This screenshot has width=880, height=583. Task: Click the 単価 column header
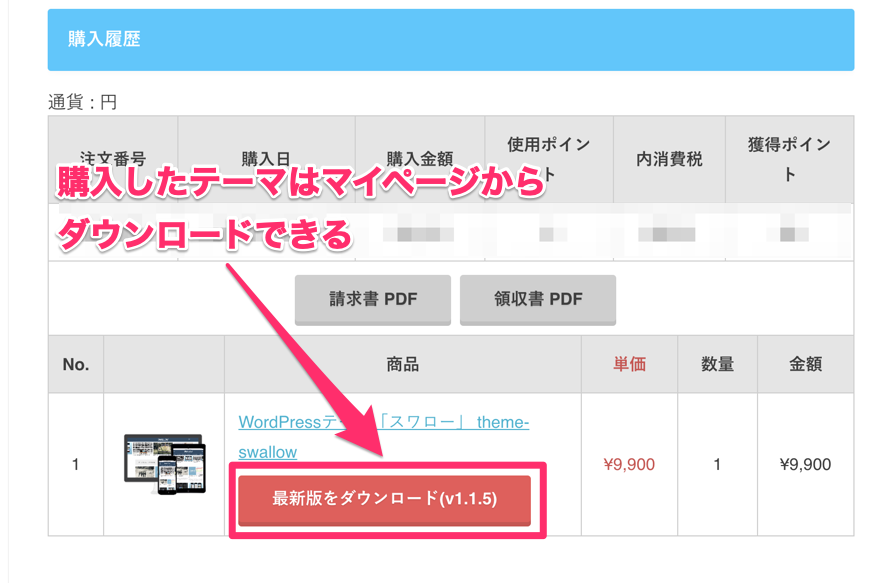(630, 364)
